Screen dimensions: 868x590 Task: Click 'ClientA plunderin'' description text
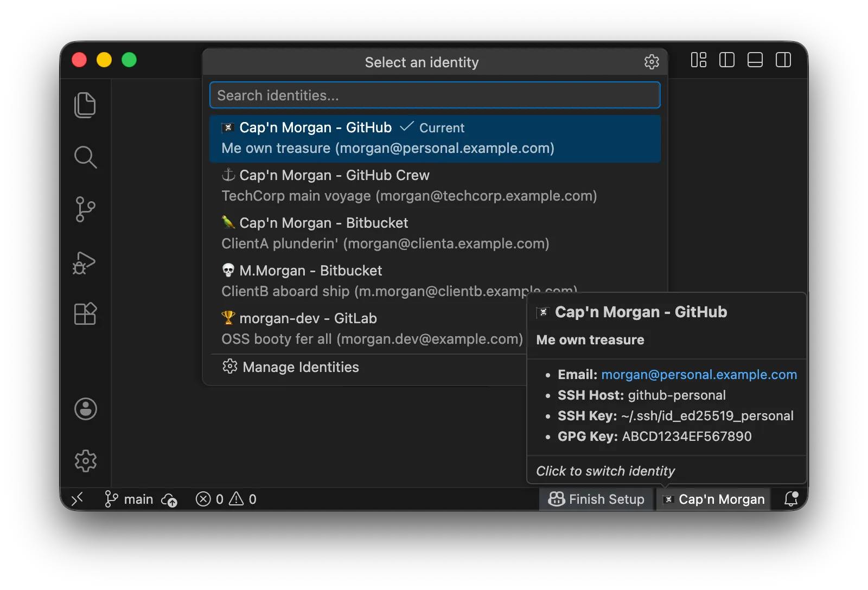click(x=280, y=243)
